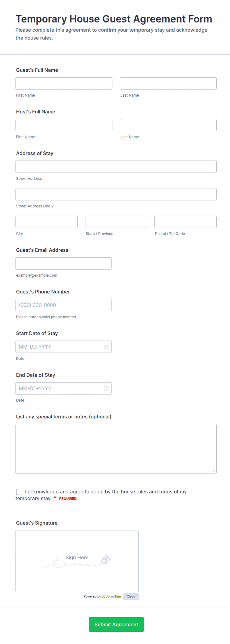Screen dimensions: 230x644
Task: Clear the guest's signature
Action: (131, 597)
